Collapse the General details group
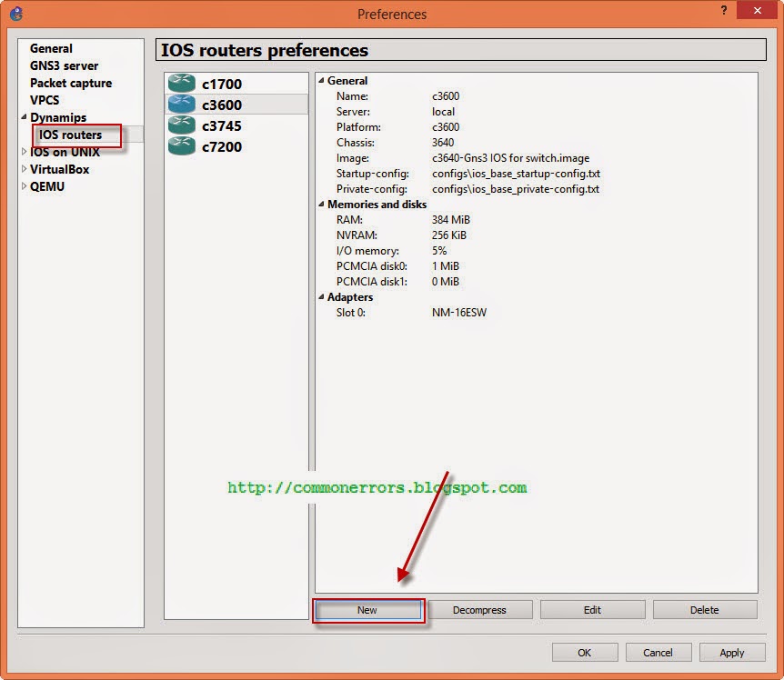The image size is (784, 680). (x=321, y=80)
